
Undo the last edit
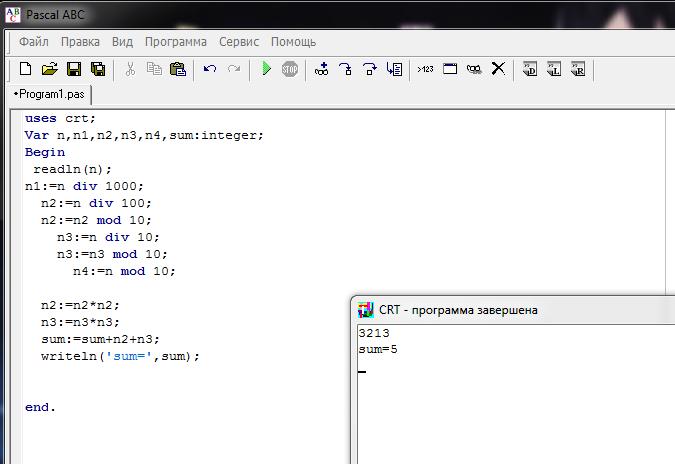210,69
